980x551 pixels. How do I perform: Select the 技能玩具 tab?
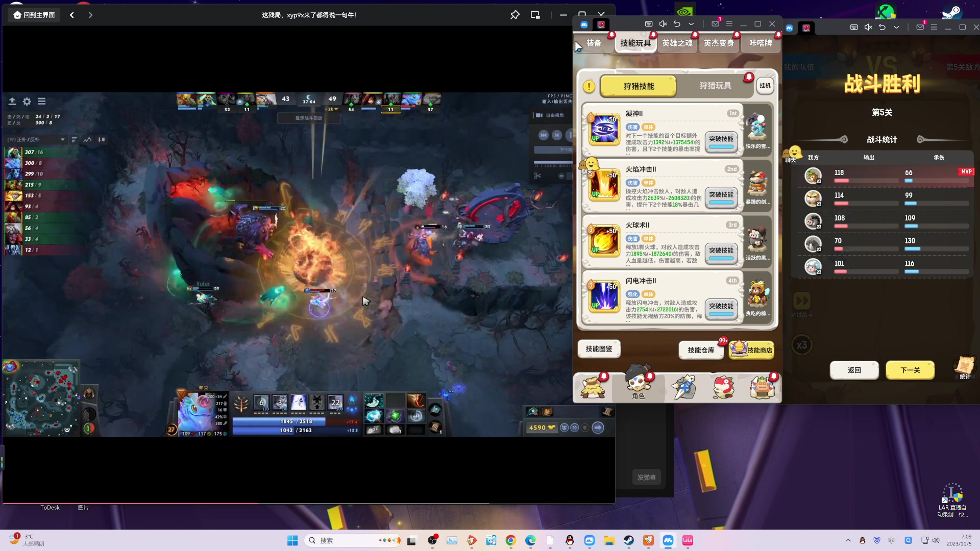click(635, 43)
